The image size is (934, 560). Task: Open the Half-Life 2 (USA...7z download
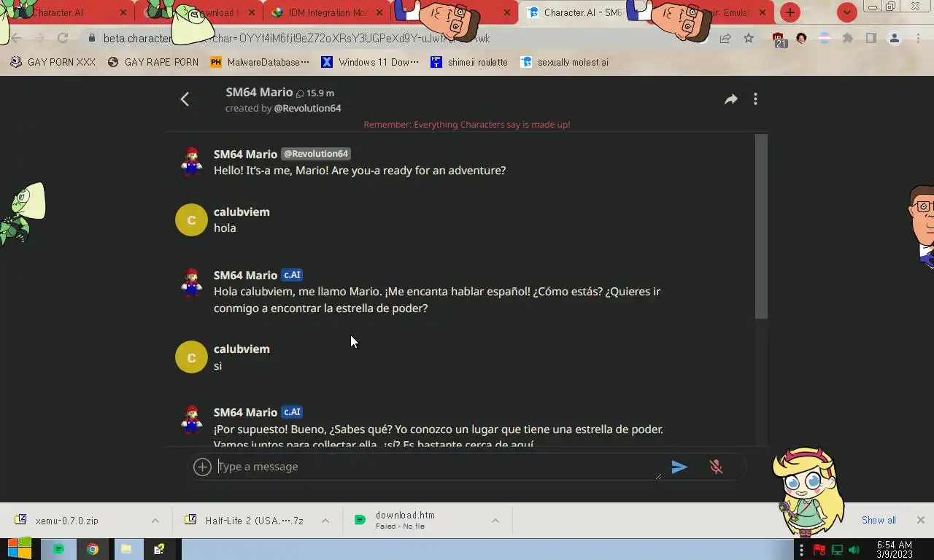[244, 521]
